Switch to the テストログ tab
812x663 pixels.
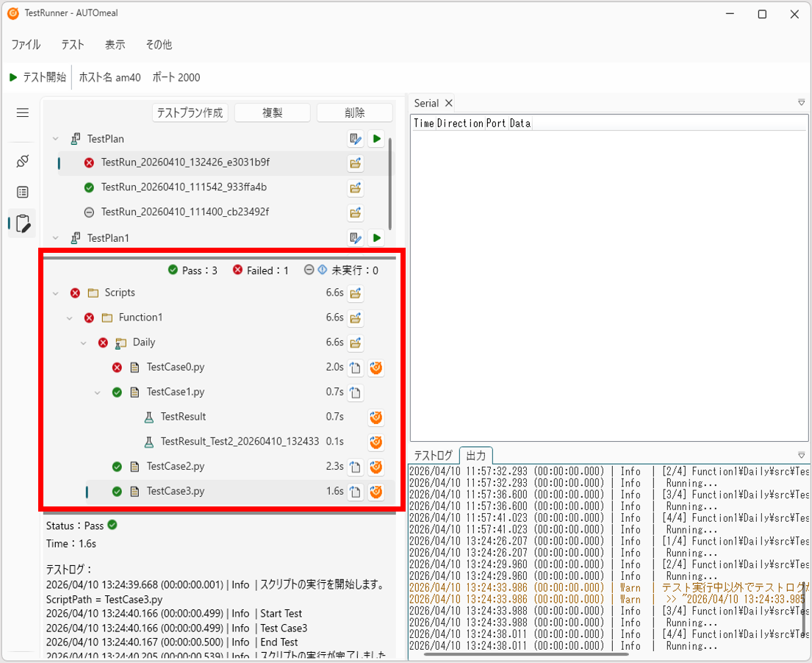click(433, 455)
